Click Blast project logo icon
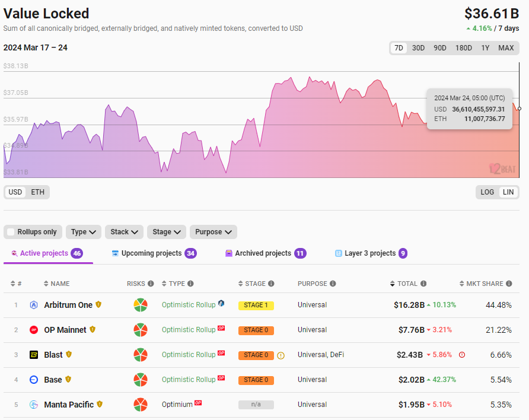This screenshot has width=529, height=420. pos(34,355)
